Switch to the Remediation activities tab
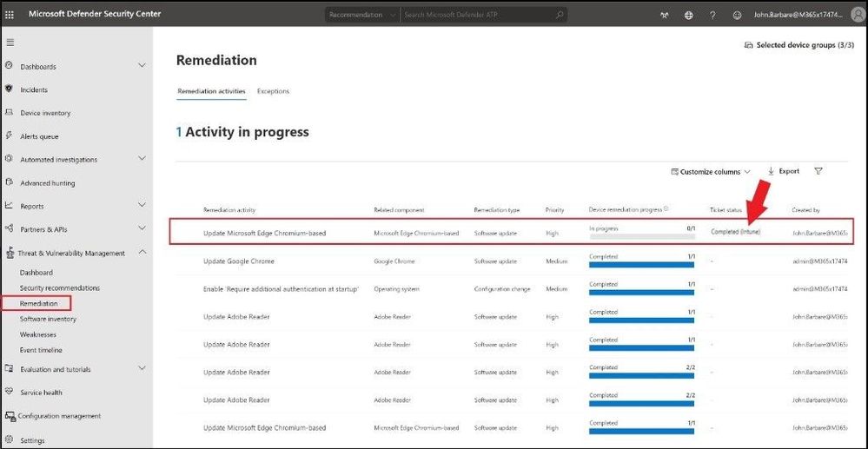The width and height of the screenshot is (868, 449). pyautogui.click(x=211, y=91)
